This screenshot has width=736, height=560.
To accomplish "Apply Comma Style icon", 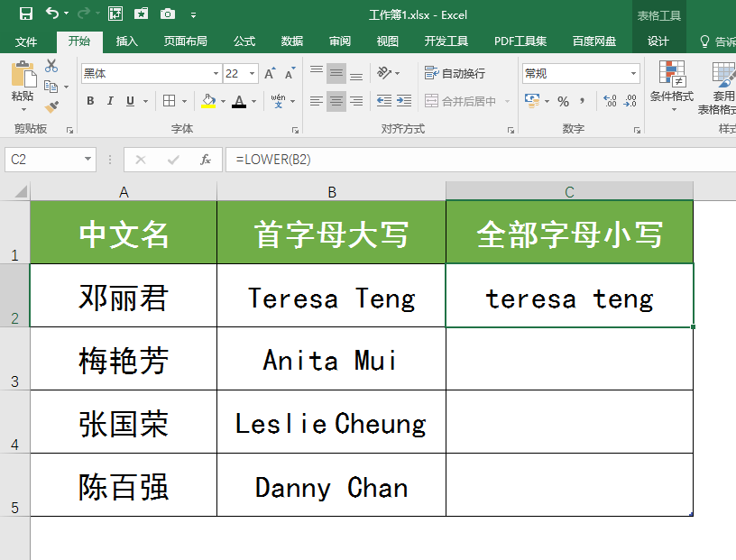I will point(582,100).
